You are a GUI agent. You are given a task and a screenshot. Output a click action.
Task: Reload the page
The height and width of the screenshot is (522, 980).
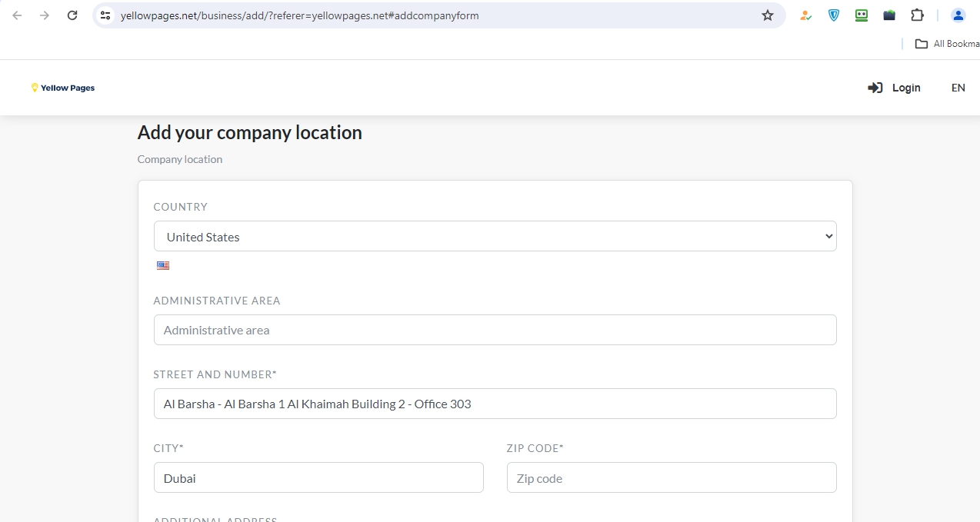72,15
